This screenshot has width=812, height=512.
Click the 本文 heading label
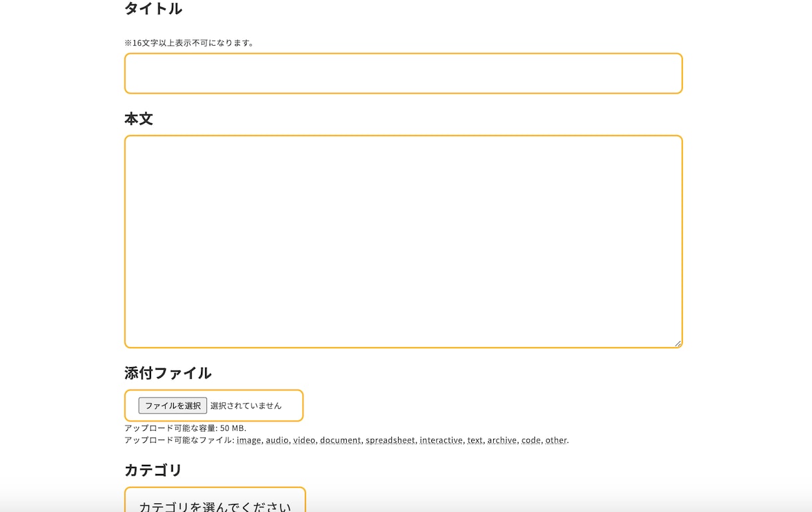click(138, 119)
